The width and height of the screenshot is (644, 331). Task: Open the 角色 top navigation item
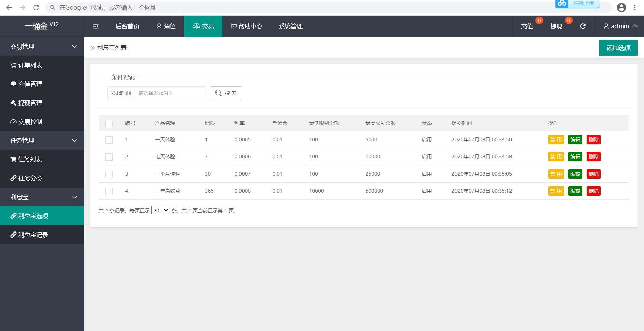pos(166,26)
